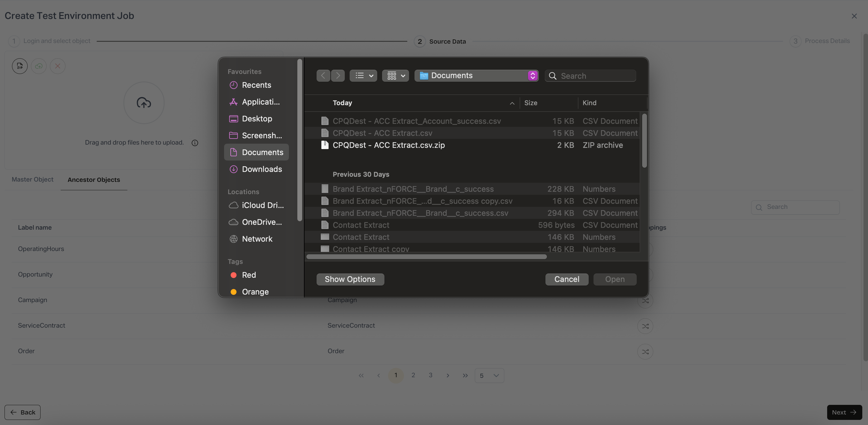Screen dimensions: 868x425
Task: Select the Red tag in sidebar
Action: pos(249,275)
